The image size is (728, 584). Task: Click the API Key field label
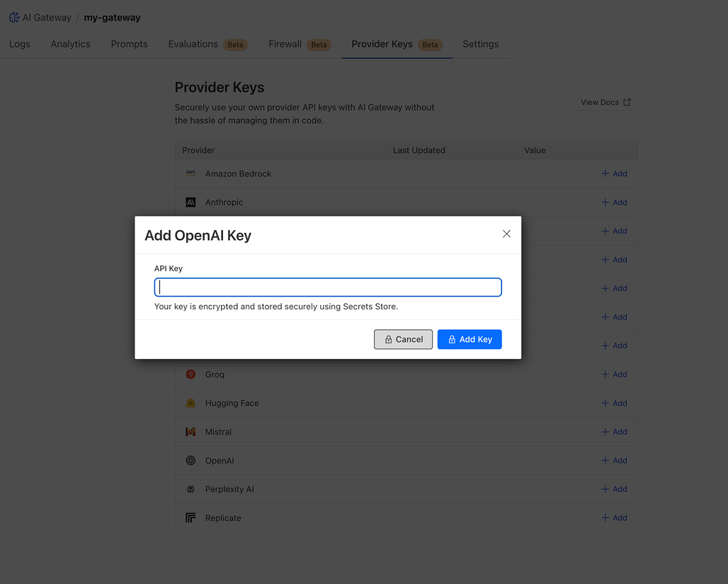168,268
